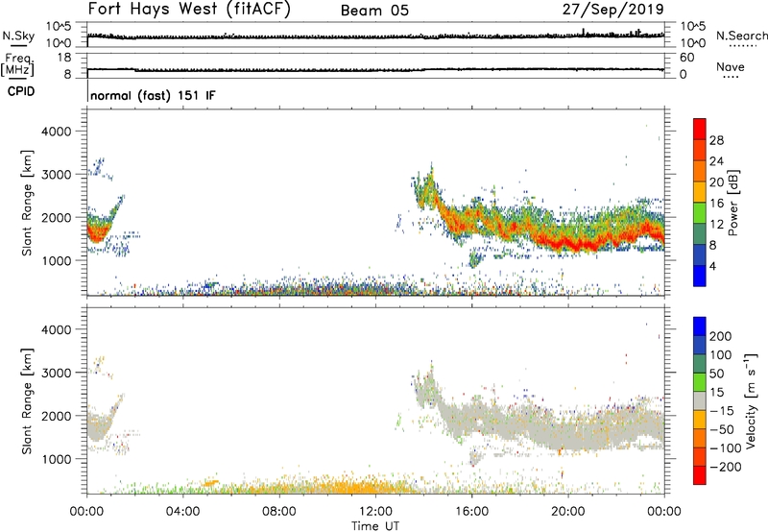This screenshot has height=532, width=768.
Task: Click the "4" value on the power scale
Action: (712, 266)
